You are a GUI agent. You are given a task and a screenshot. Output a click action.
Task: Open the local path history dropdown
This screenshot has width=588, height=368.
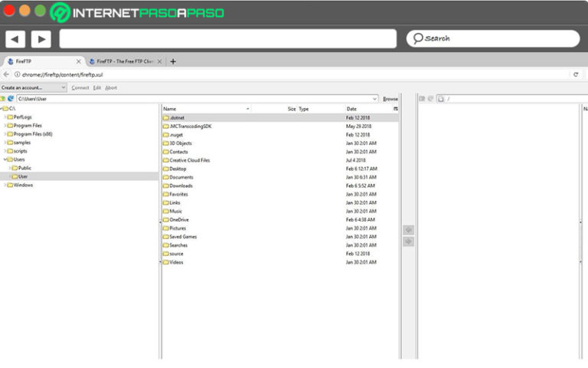pos(375,99)
